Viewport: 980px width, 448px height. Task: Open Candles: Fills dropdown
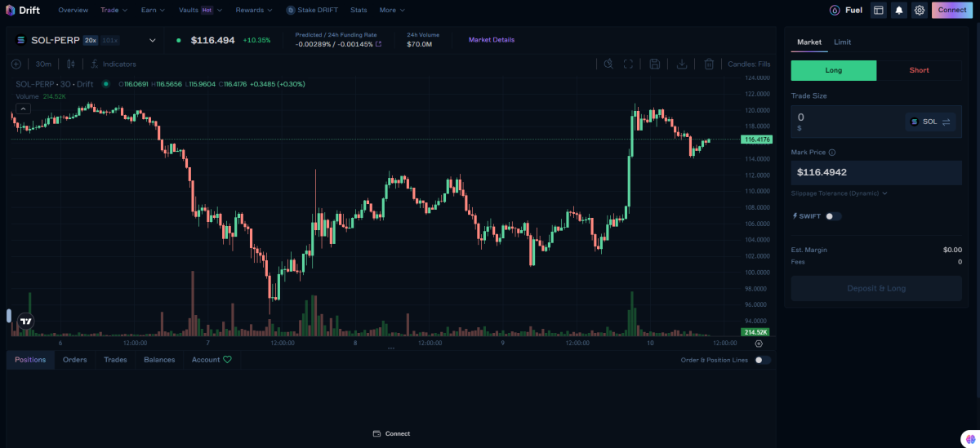[749, 64]
